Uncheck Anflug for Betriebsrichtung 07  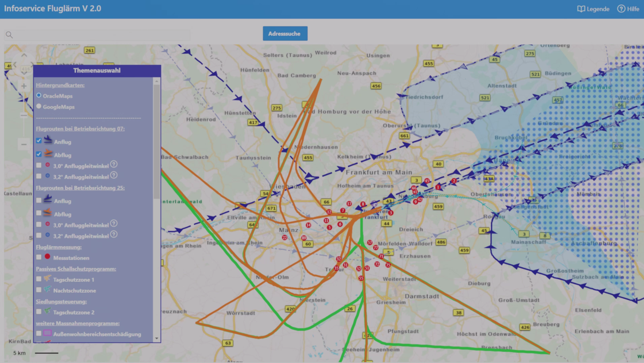click(x=39, y=141)
